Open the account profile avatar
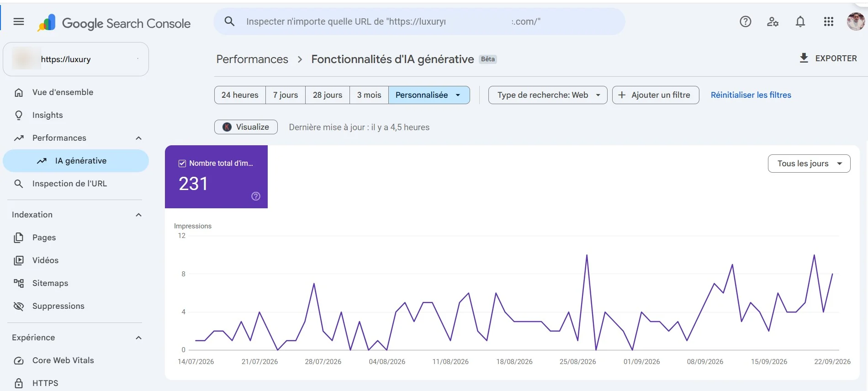Image resolution: width=868 pixels, height=391 pixels. coord(856,21)
